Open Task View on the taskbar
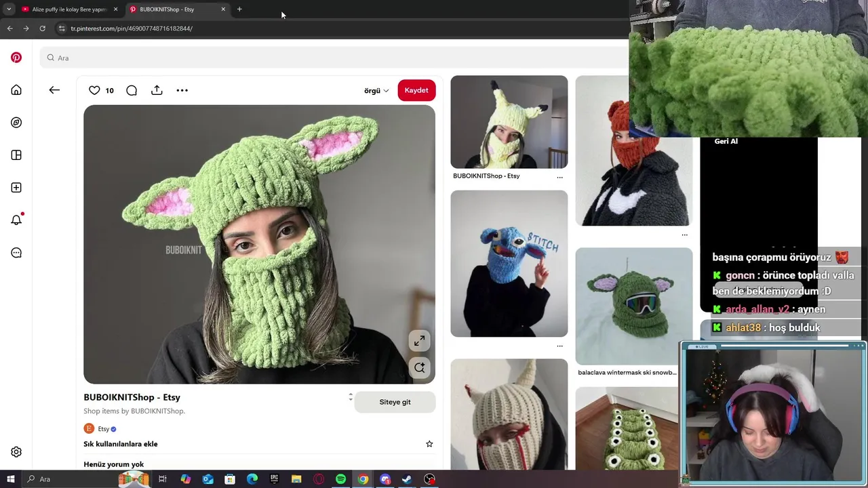Viewport: 868px width, 488px height. [163, 479]
